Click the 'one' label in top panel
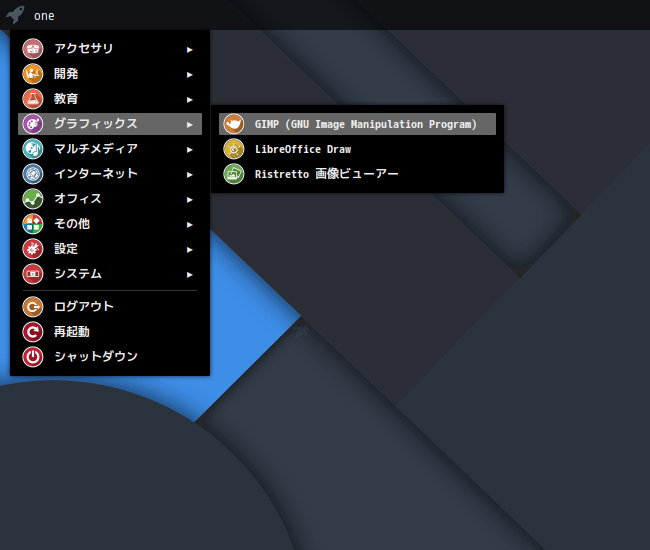 [44, 16]
